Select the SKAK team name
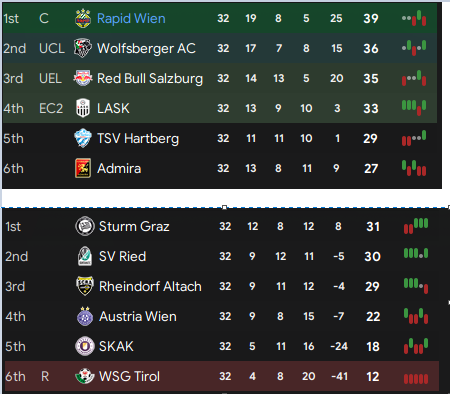 click(116, 346)
